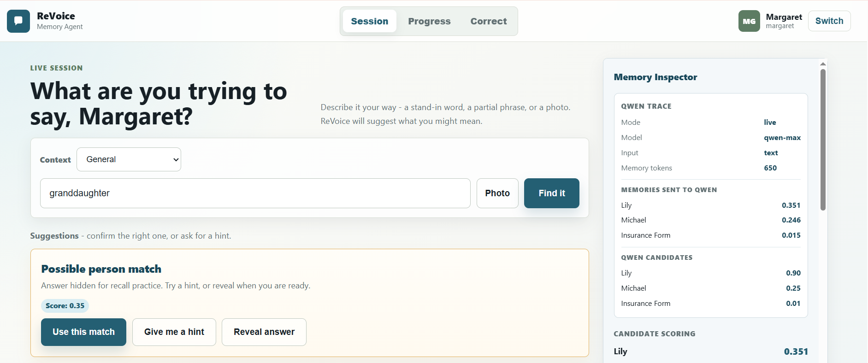The image size is (868, 363).
Task: Open the Context dropdown showing General
Action: pos(129,159)
